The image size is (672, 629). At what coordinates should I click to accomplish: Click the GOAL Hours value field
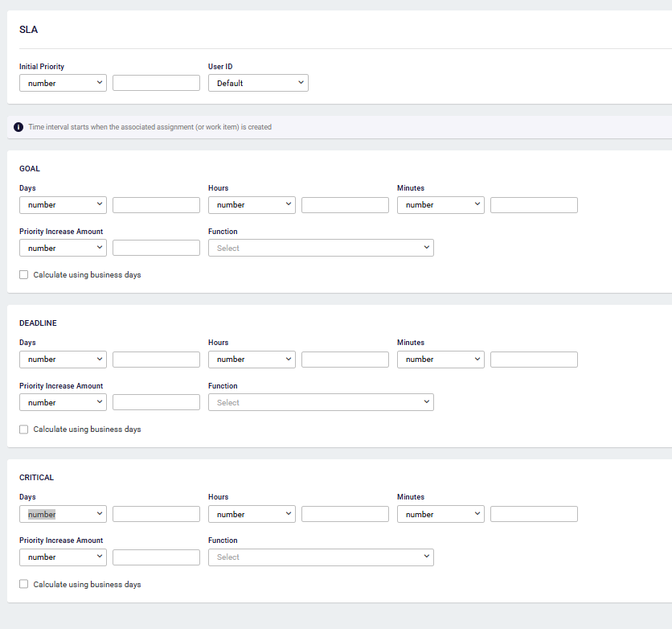346,205
